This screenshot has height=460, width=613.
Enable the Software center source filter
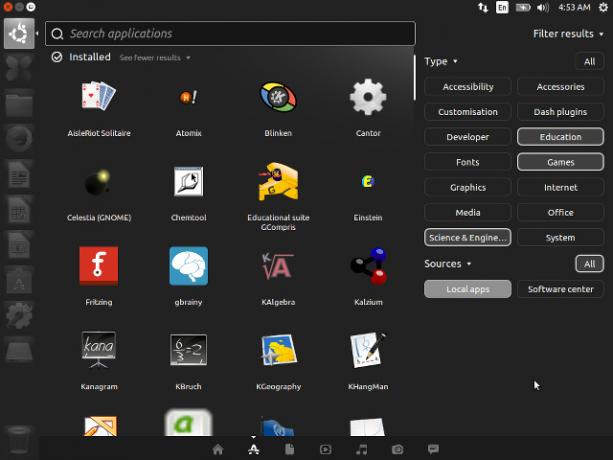tap(560, 289)
